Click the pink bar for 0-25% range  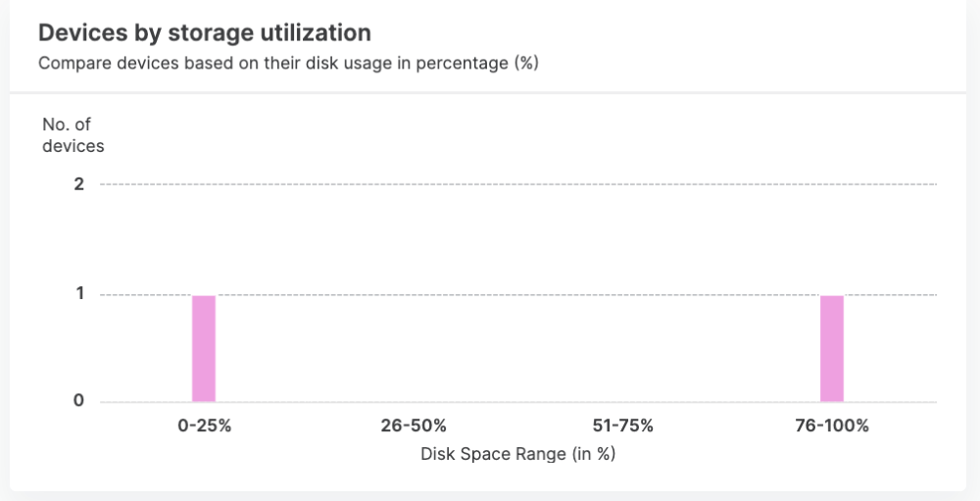[x=204, y=348]
